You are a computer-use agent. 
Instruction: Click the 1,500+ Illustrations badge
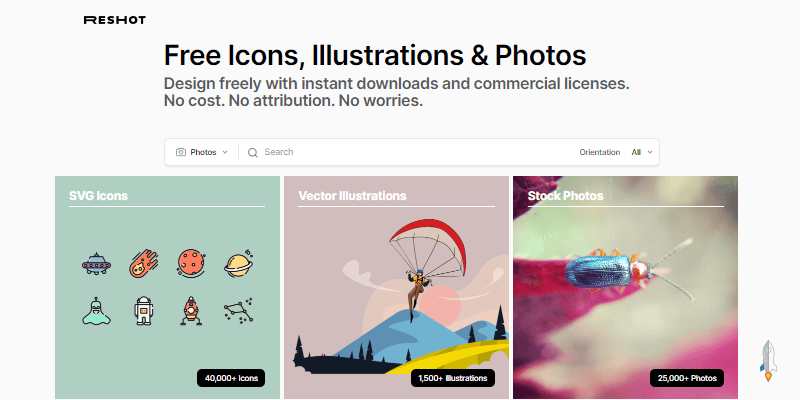453,378
